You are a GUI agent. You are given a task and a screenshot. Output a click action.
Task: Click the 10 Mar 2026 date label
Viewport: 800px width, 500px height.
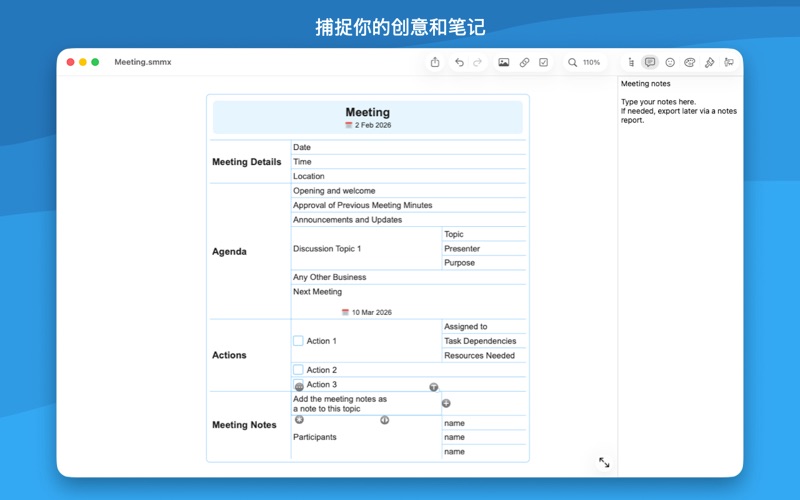370,312
